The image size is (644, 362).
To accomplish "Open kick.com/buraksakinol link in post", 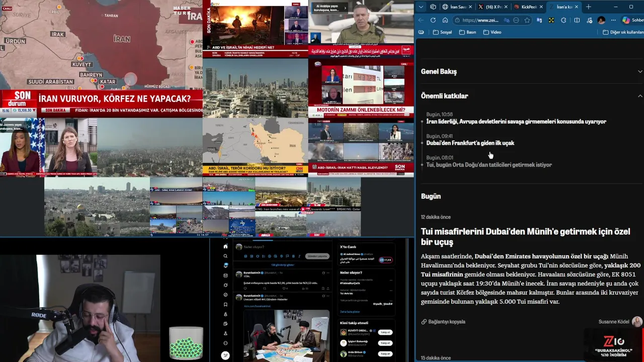I will (257, 306).
